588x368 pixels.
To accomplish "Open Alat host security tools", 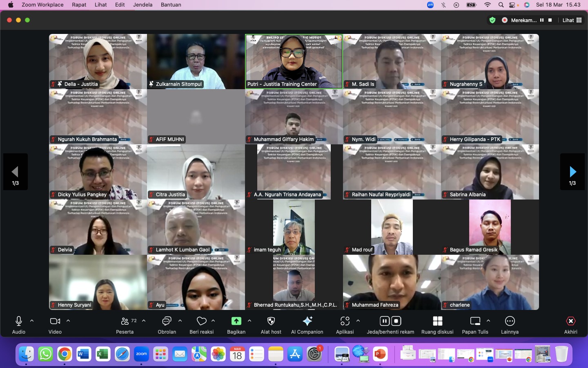I will tap(271, 321).
